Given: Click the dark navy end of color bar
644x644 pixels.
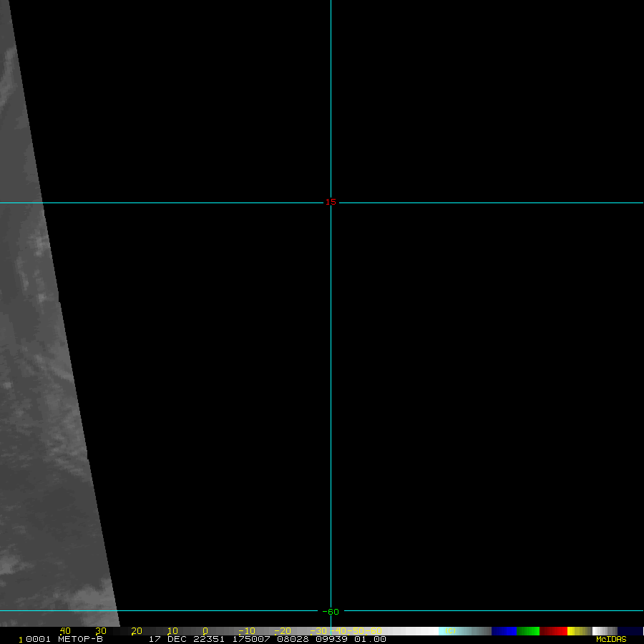Looking at the screenshot, I should pos(630,631).
